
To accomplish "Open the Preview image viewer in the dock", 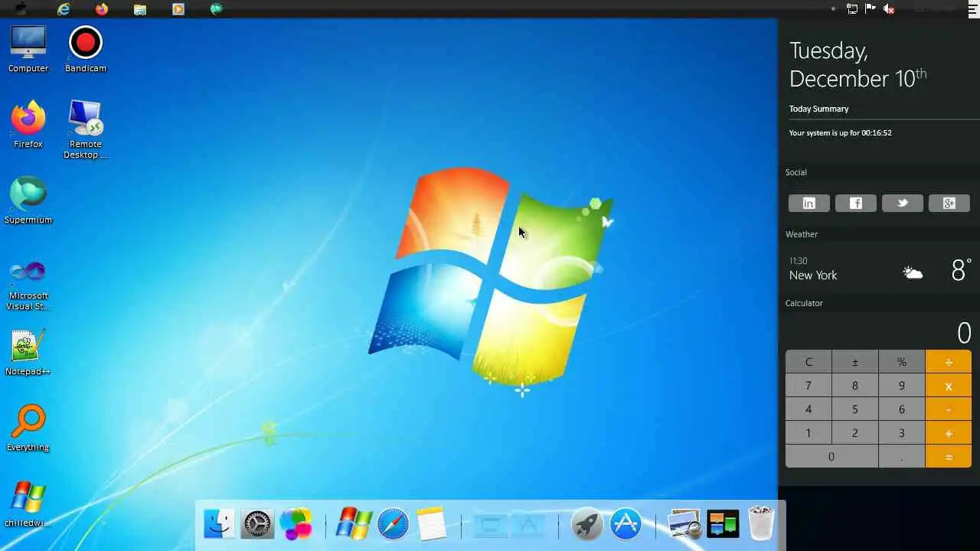I will (x=684, y=524).
